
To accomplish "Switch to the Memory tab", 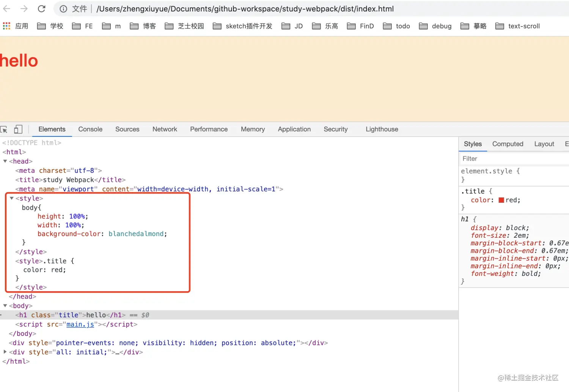I will click(x=253, y=129).
